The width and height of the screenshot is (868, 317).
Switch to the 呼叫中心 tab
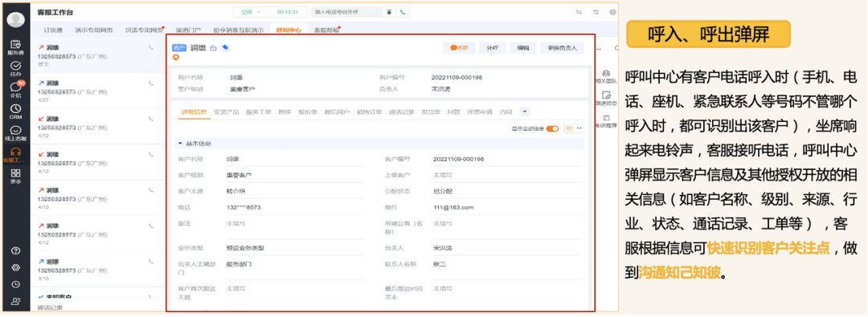289,30
